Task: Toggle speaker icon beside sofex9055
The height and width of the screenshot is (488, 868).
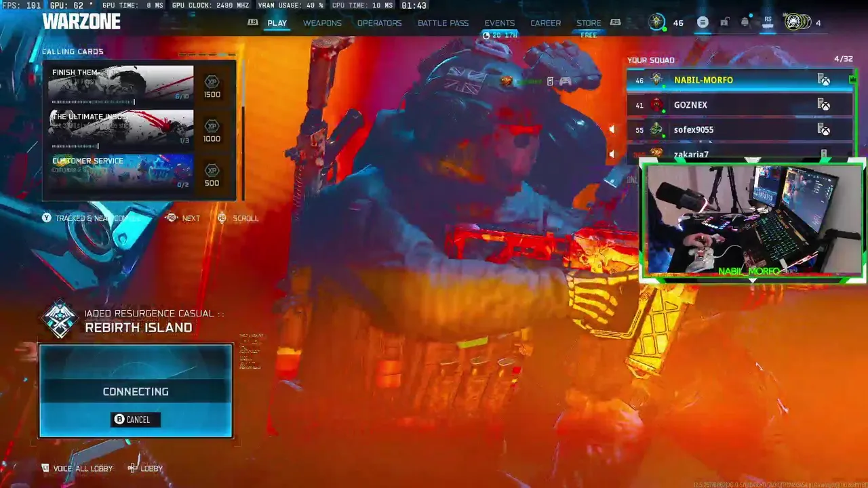Action: 612,129
